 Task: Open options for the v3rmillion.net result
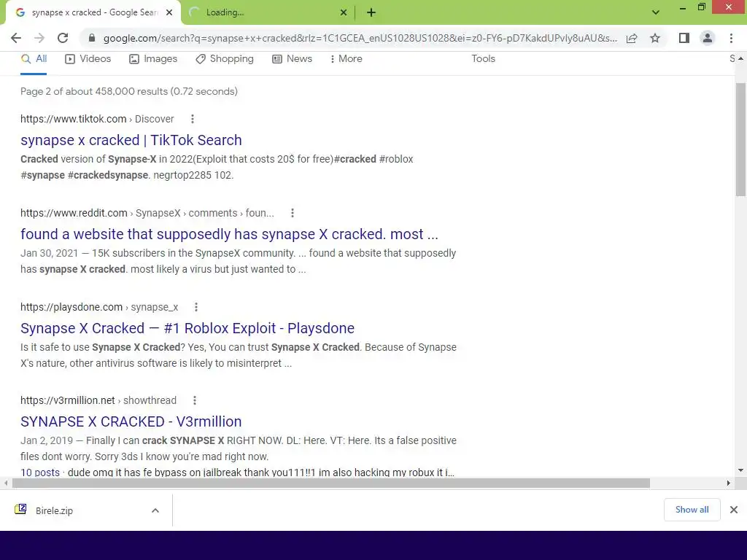(x=194, y=400)
